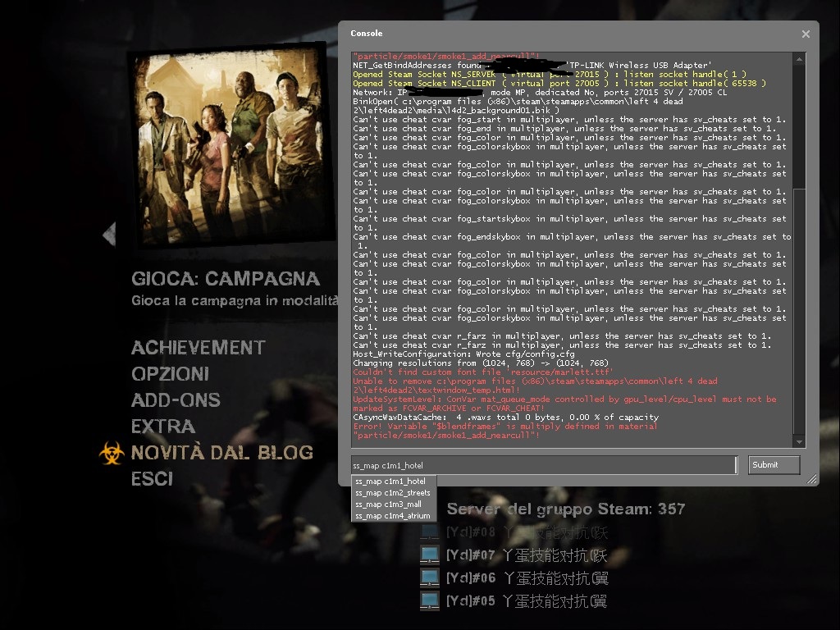Close the Console window

click(x=806, y=34)
